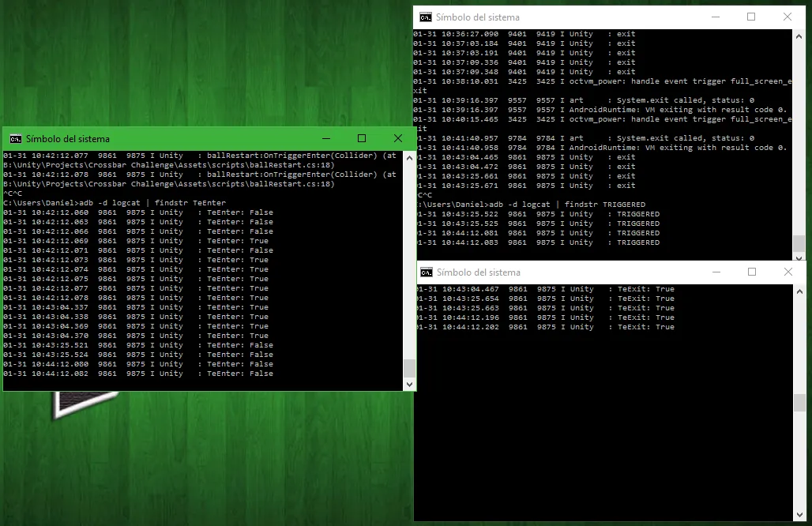This screenshot has height=526, width=812.
Task: Click log line 10:39:16.397 art System.exit called
Action: 584,100
